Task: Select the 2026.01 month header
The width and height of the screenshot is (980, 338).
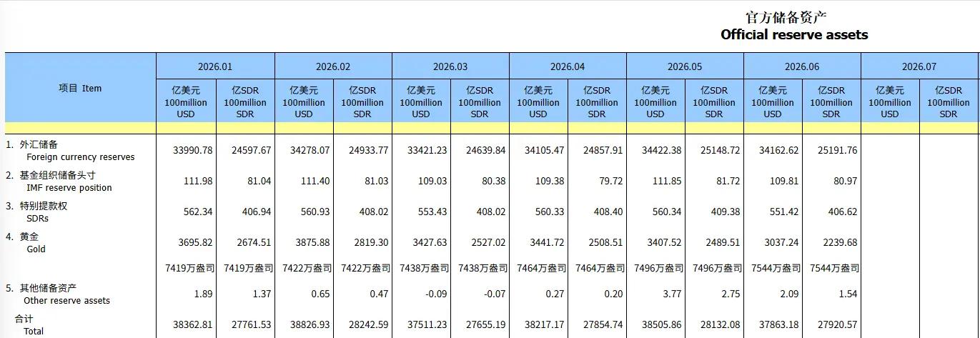Action: [x=215, y=66]
